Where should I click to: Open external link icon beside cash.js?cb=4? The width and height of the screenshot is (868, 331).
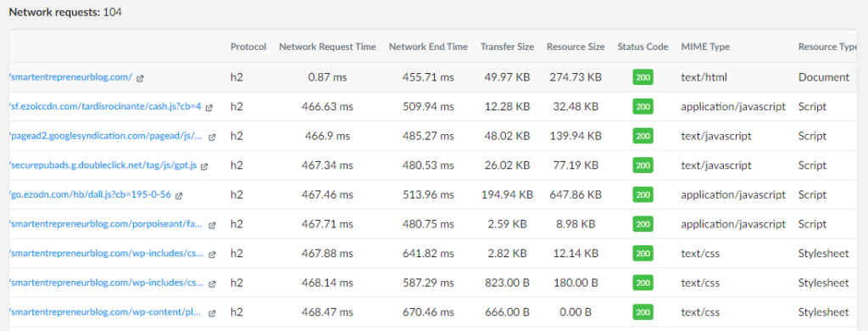click(x=209, y=108)
